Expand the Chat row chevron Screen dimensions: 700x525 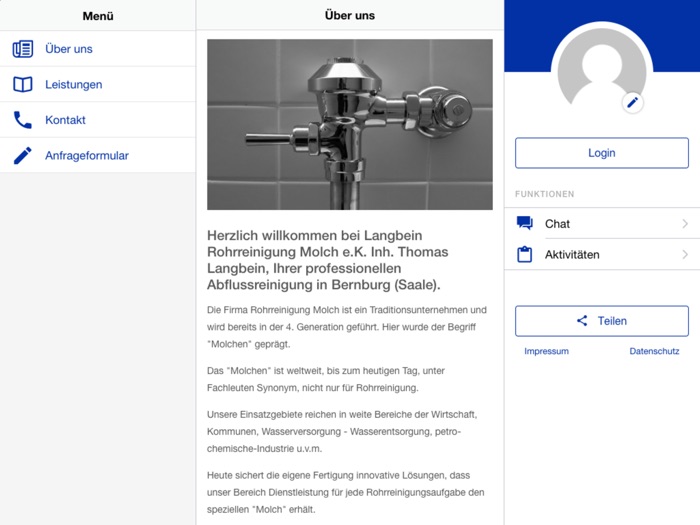[x=685, y=224]
